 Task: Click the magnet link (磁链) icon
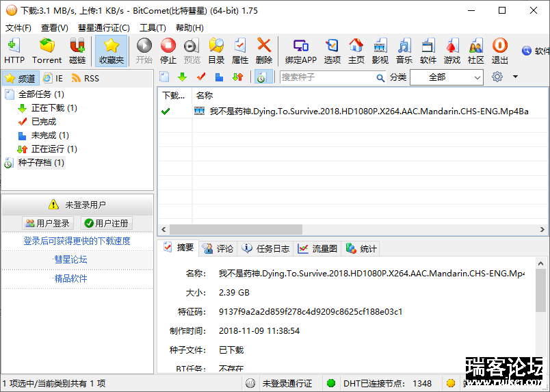(77, 51)
